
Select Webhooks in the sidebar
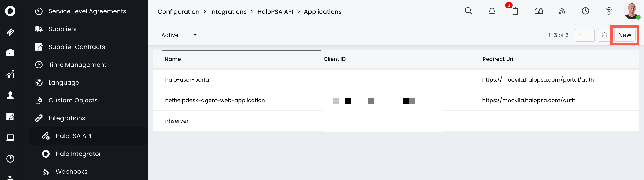[71, 172]
